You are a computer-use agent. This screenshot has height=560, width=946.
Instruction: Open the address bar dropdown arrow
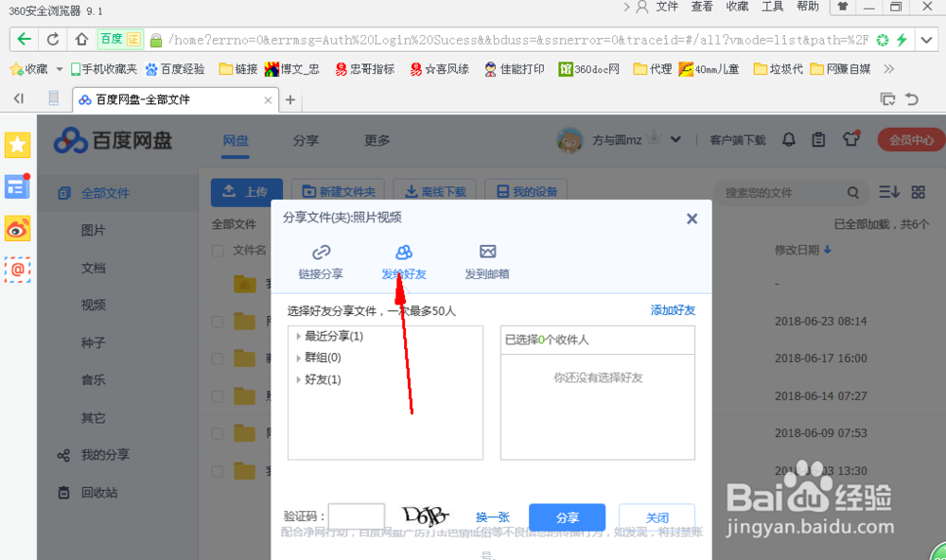coord(927,41)
